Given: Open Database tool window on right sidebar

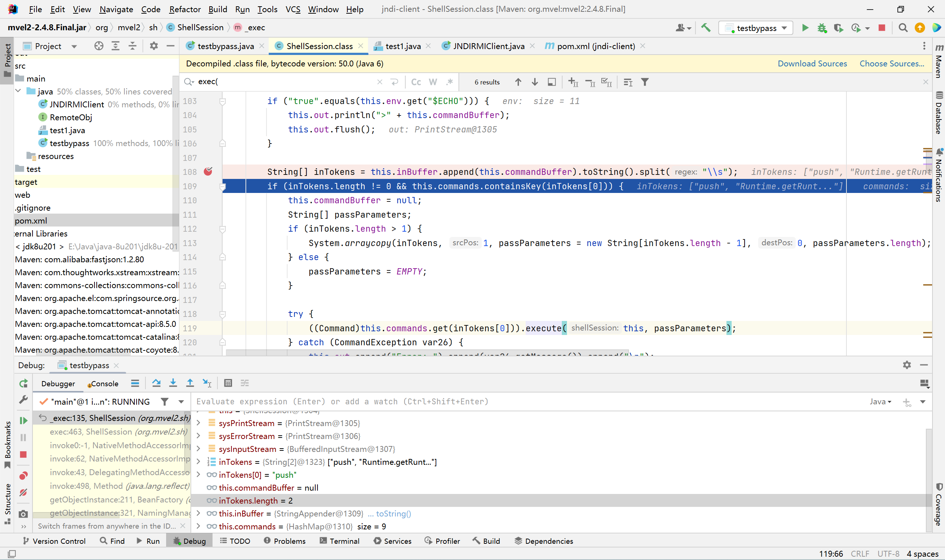Looking at the screenshot, I should (939, 113).
